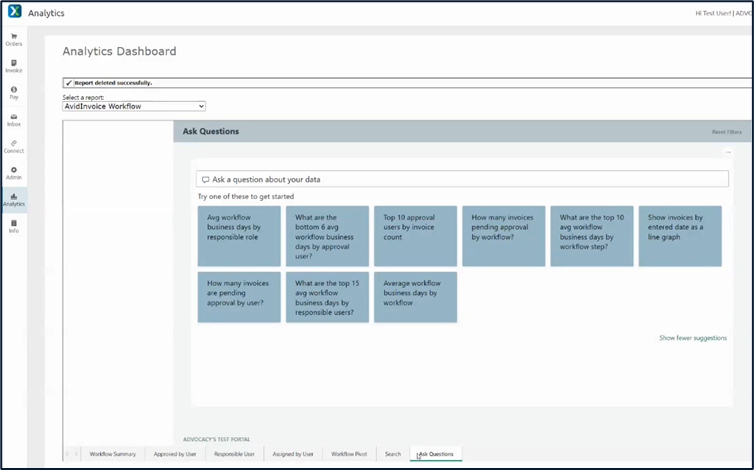This screenshot has width=754, height=470.
Task: Click the next tab arrow at bottom
Action: pyautogui.click(x=76, y=454)
